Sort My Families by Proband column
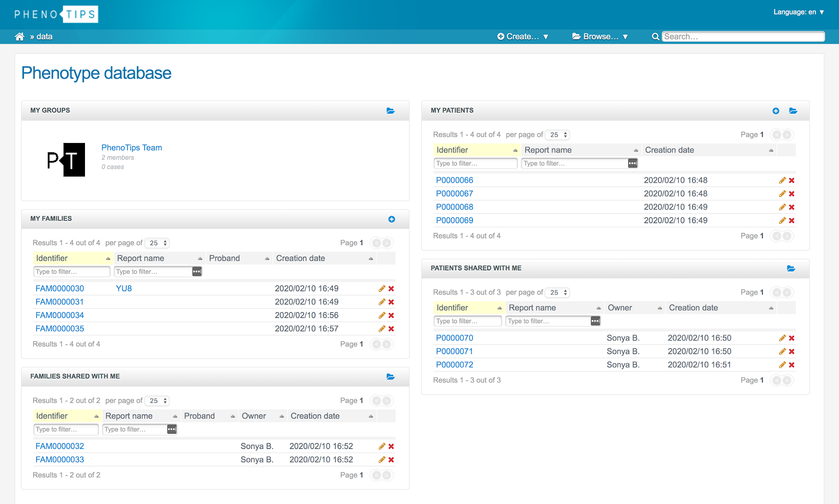 click(239, 258)
